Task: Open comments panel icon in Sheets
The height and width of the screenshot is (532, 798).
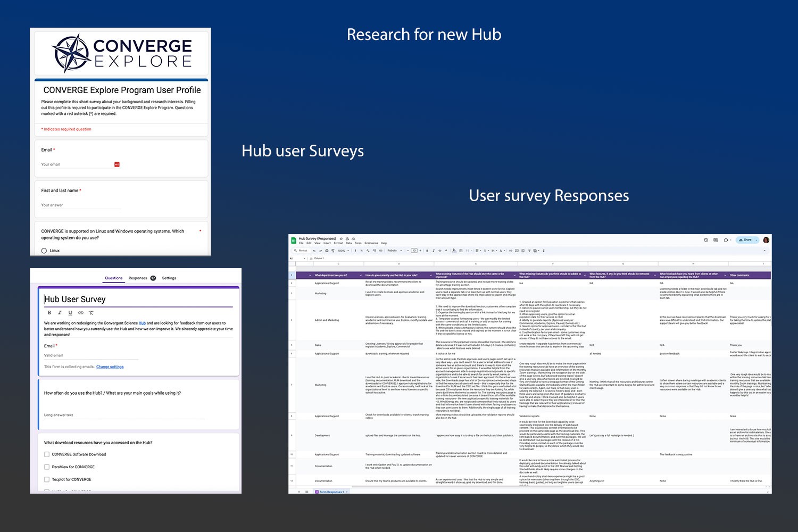Action: 716,240
